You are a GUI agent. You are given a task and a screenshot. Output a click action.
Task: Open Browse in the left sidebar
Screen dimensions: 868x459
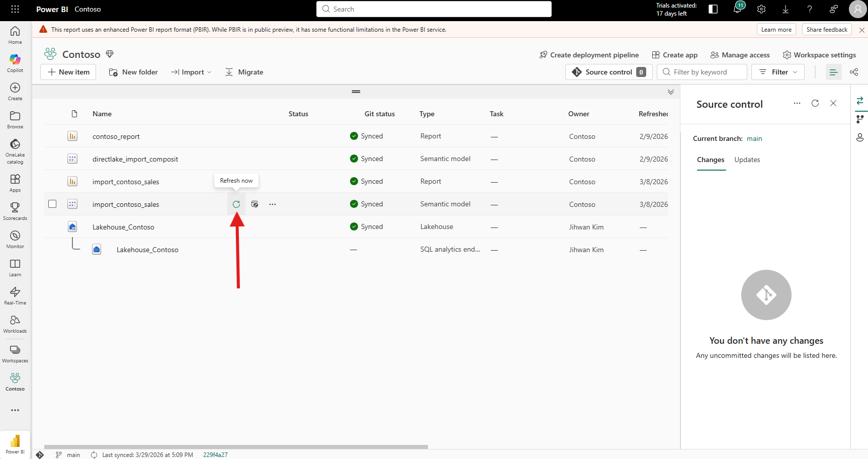(15, 119)
